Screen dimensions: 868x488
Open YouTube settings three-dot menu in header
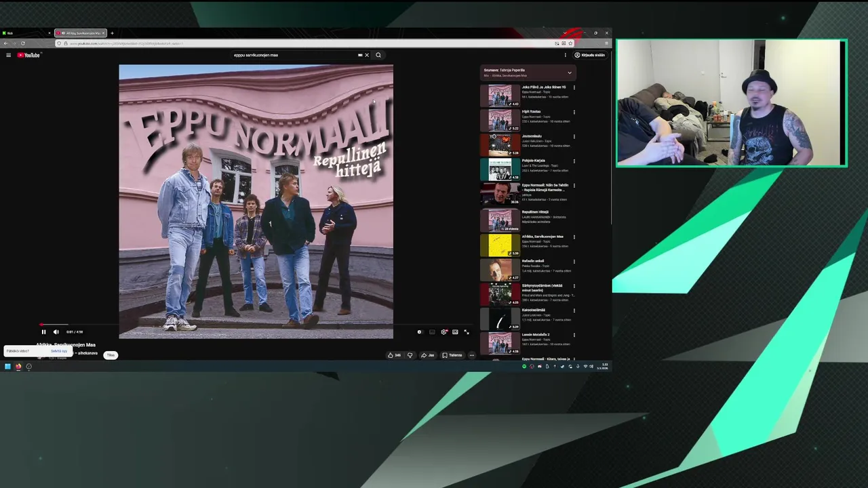(565, 55)
